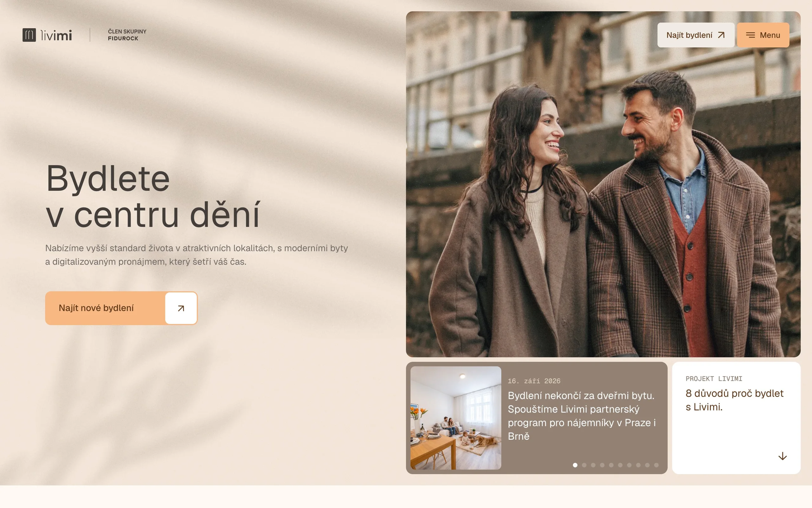Viewport: 812px width, 508px height.
Task: Open the Fidurock group member link
Action: [x=127, y=35]
